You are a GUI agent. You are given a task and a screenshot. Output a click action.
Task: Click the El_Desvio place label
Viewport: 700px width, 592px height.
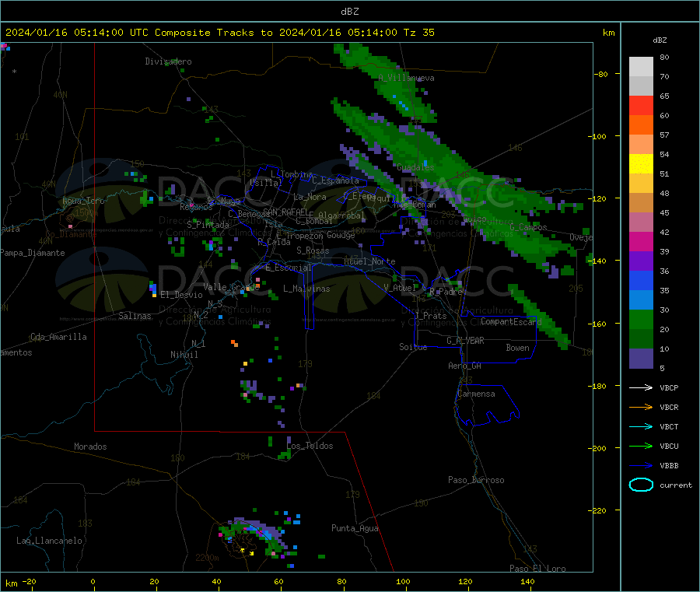(181, 295)
